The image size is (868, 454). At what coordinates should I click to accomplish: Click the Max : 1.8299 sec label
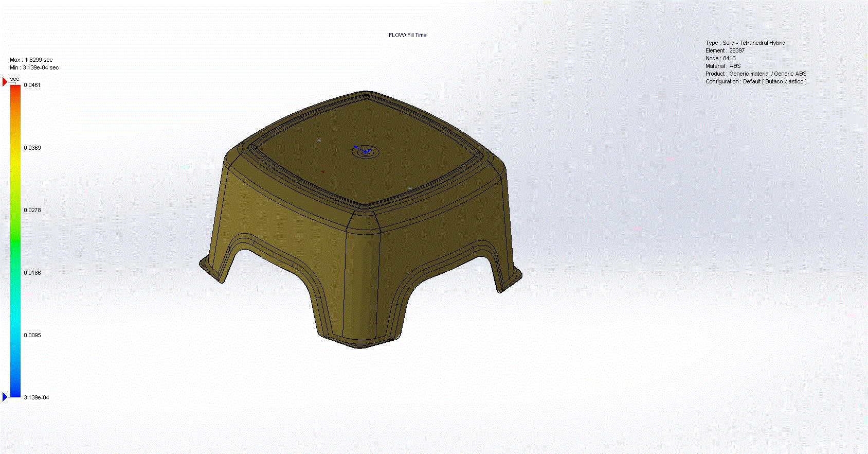(x=31, y=60)
